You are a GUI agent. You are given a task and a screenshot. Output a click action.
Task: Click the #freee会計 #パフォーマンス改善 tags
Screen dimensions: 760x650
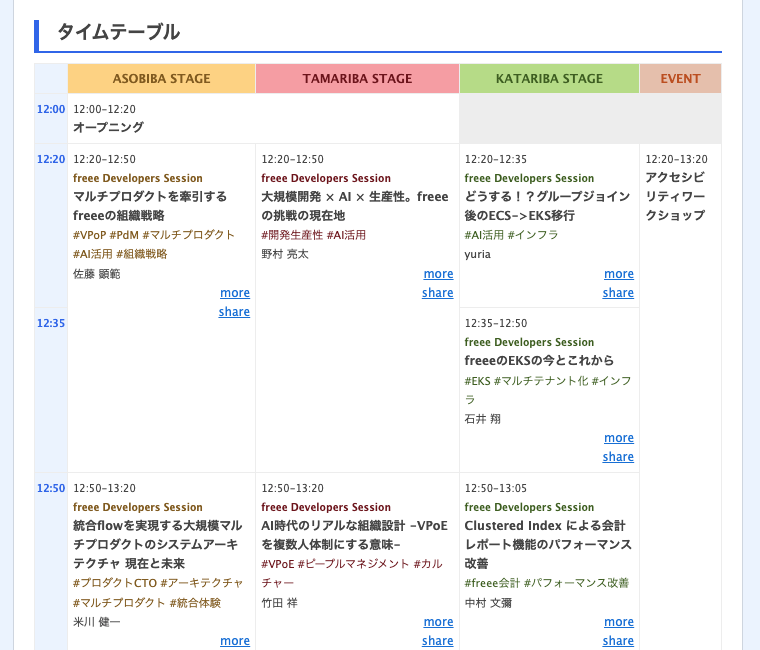(x=547, y=583)
